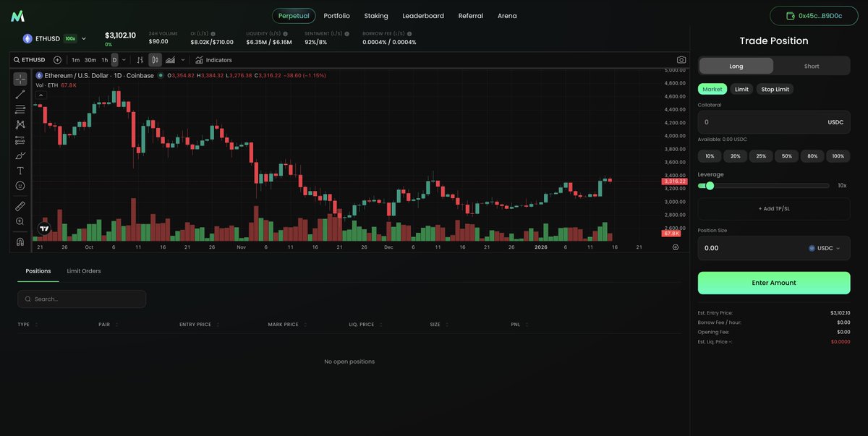Select the Limit order type
Viewport: 868px width, 436px height.
741,89
